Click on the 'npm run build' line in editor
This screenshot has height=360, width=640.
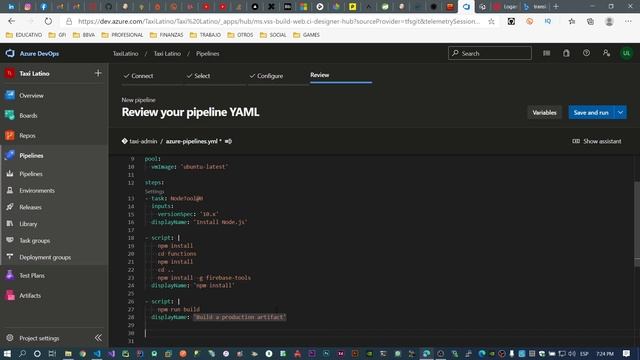178,309
